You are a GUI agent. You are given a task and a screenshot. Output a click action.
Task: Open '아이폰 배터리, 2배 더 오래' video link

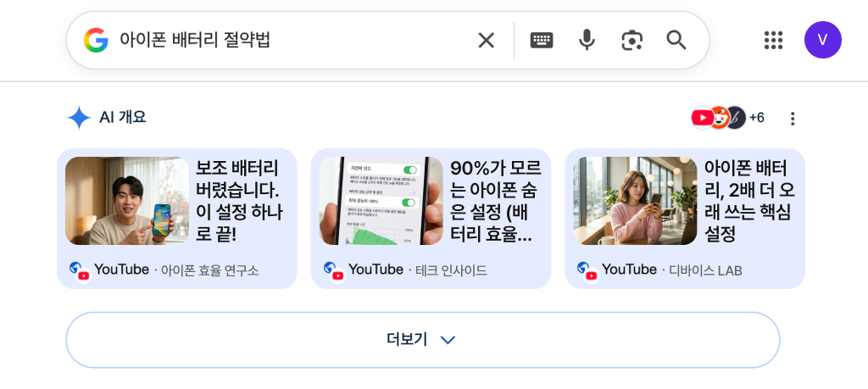[746, 200]
